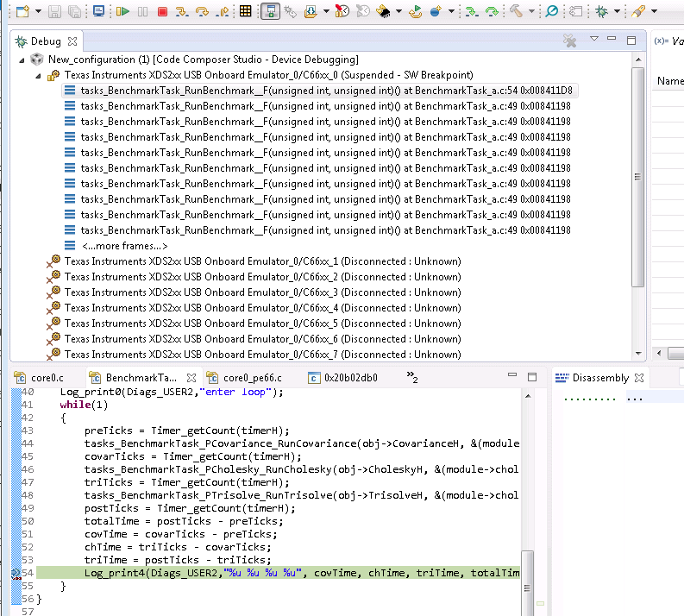The height and width of the screenshot is (616, 684).
Task: Click the code line 'while(1)'
Action: click(84, 405)
